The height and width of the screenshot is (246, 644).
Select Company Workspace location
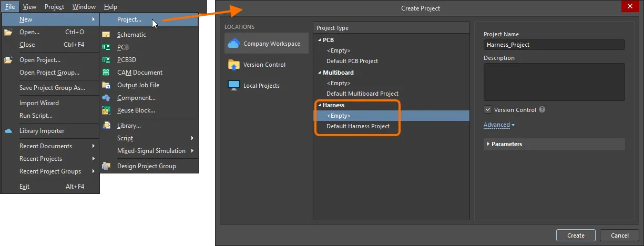267,44
